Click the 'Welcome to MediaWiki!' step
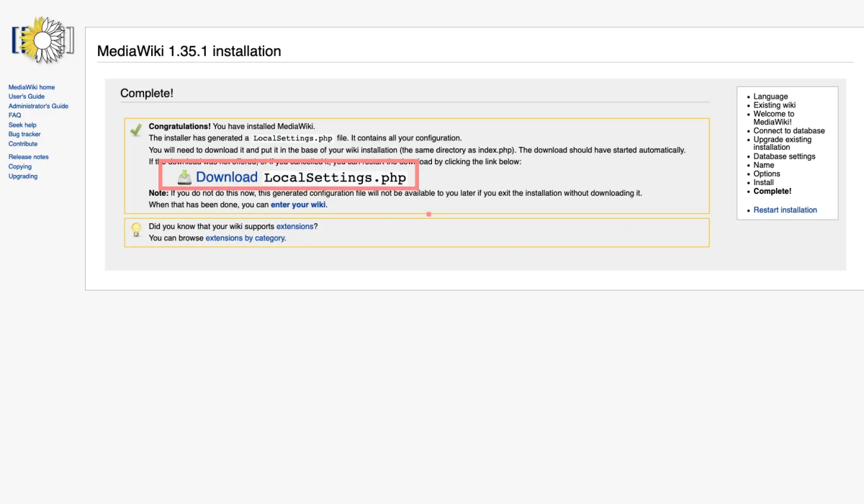864x504 pixels. [774, 118]
